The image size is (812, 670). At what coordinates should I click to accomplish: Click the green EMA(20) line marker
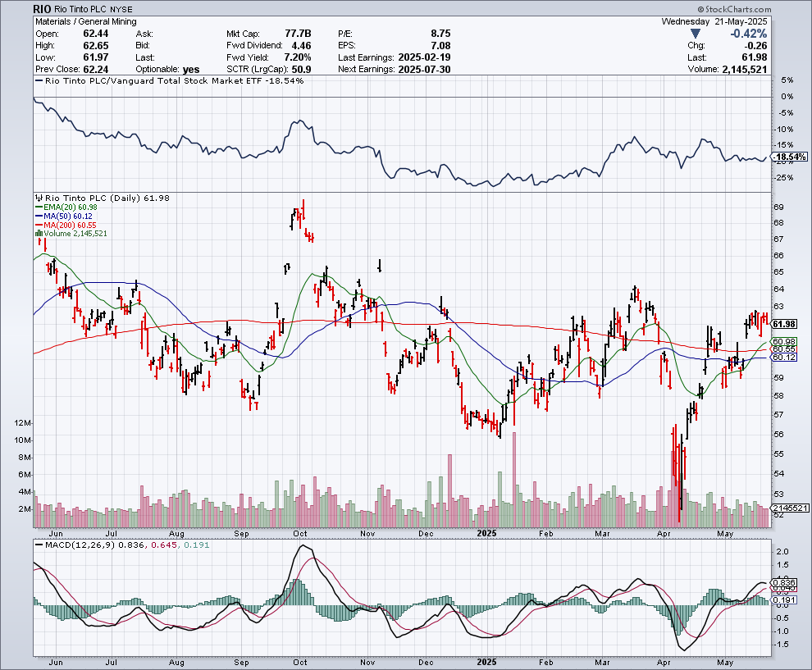click(x=39, y=207)
